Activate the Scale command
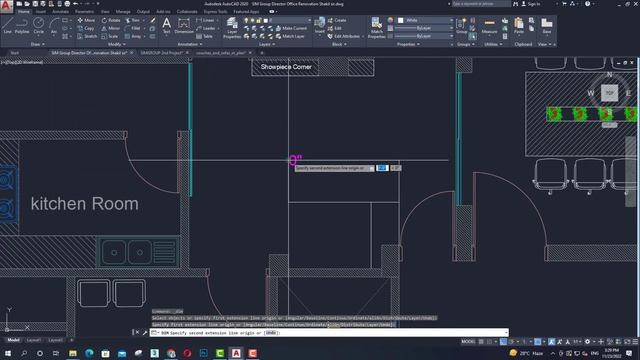This screenshot has width=640, height=360. coord(110,36)
